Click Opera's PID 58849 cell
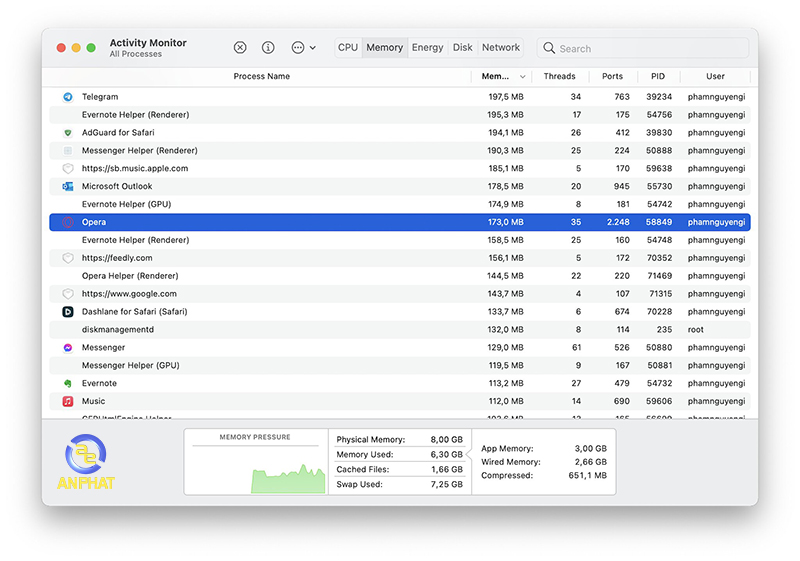The width and height of the screenshot is (800, 561). [x=659, y=222]
